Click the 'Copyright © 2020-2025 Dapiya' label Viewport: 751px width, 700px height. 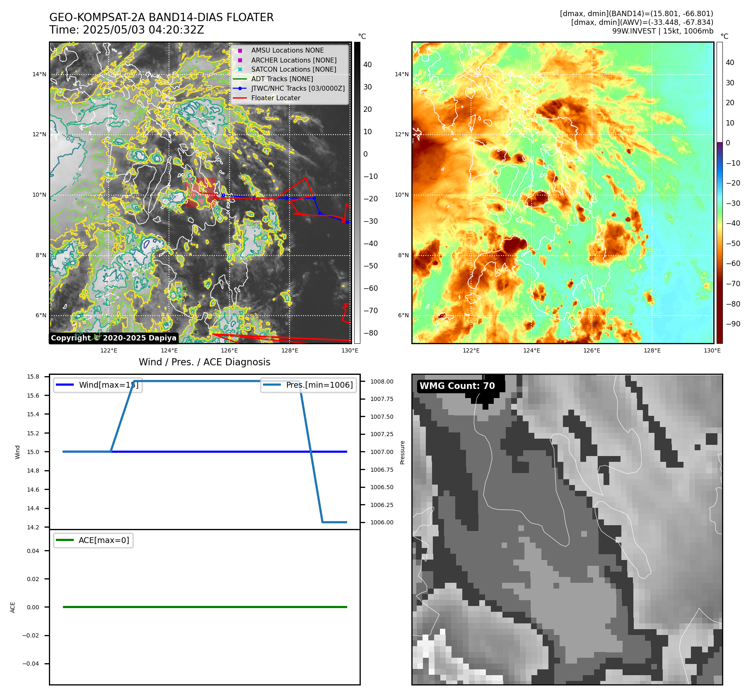[113, 338]
